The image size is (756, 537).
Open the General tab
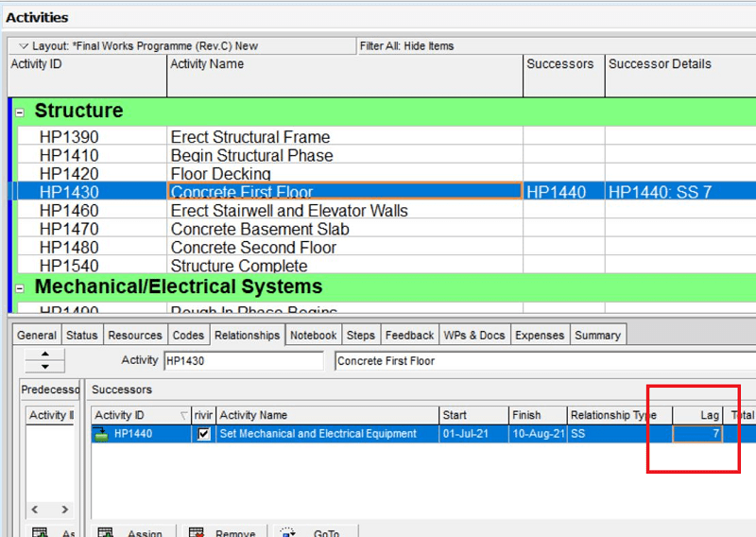(37, 335)
